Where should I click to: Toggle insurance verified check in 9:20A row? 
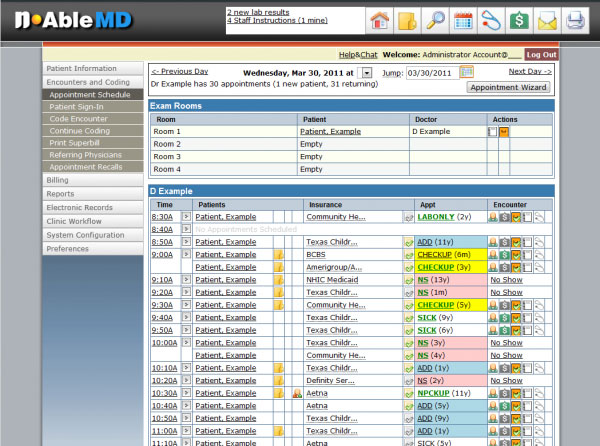(x=409, y=293)
